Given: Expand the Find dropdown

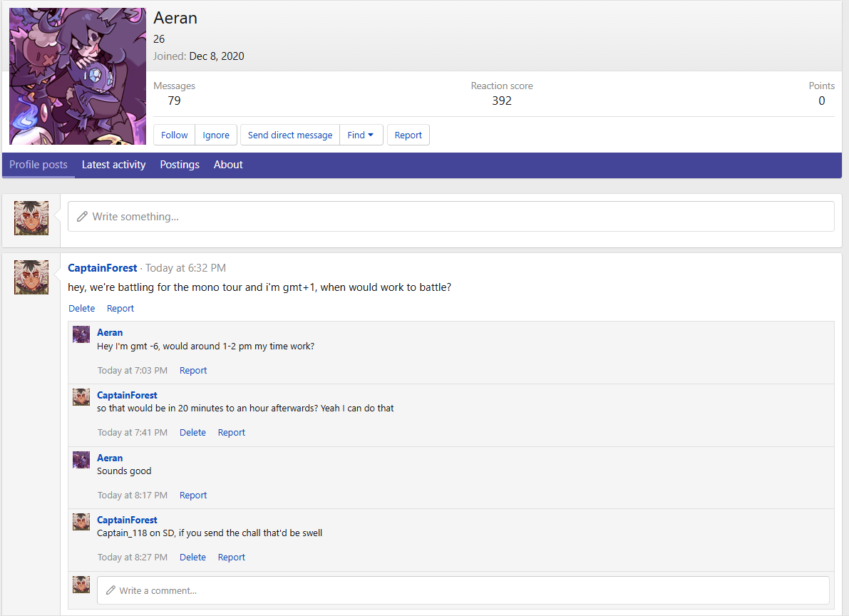Looking at the screenshot, I should tap(361, 135).
